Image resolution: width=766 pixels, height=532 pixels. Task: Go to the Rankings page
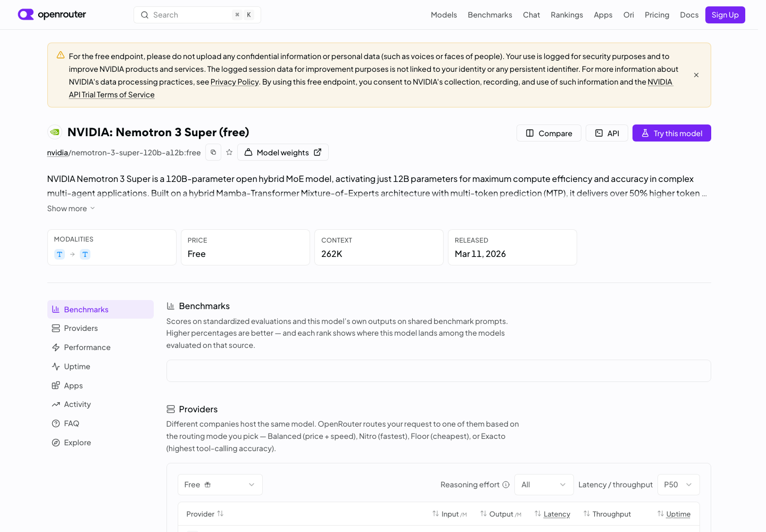(567, 15)
